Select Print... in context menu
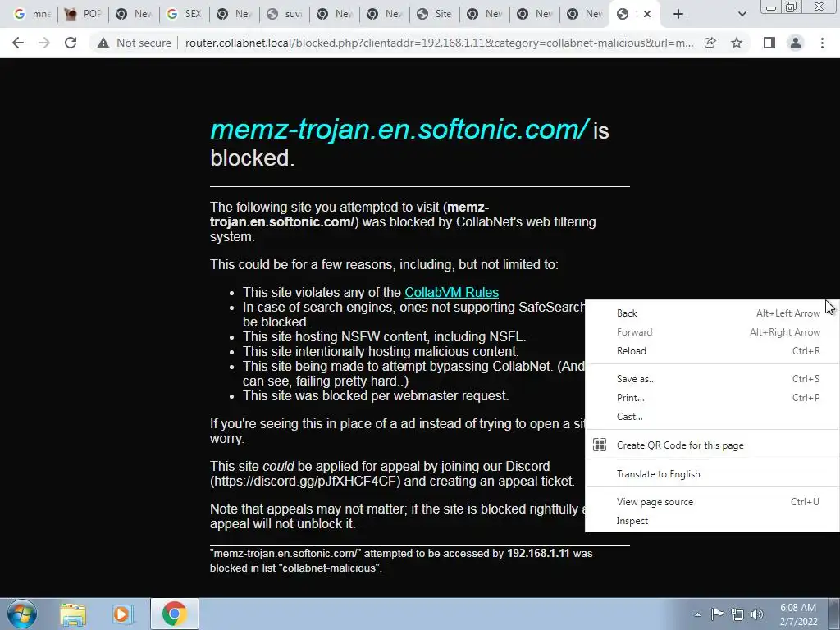Image resolution: width=840 pixels, height=630 pixels. coord(713,398)
